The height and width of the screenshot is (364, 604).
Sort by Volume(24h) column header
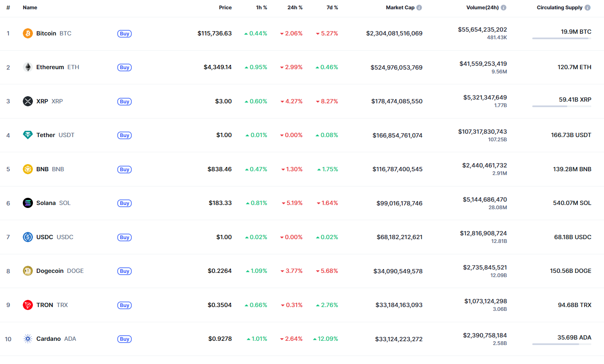pyautogui.click(x=482, y=8)
